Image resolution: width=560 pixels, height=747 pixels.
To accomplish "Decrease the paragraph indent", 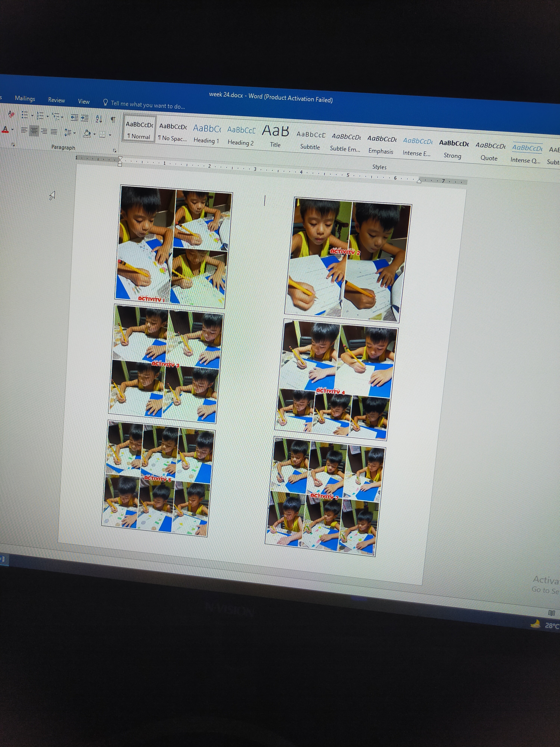I will click(x=74, y=117).
